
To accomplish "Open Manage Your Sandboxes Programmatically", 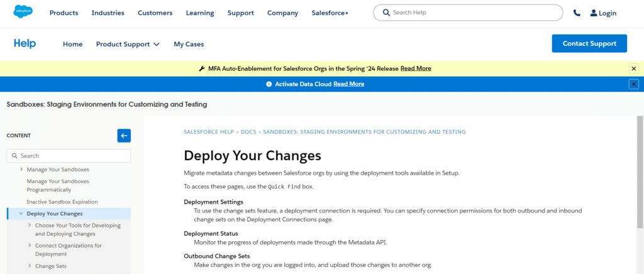I will [58, 185].
